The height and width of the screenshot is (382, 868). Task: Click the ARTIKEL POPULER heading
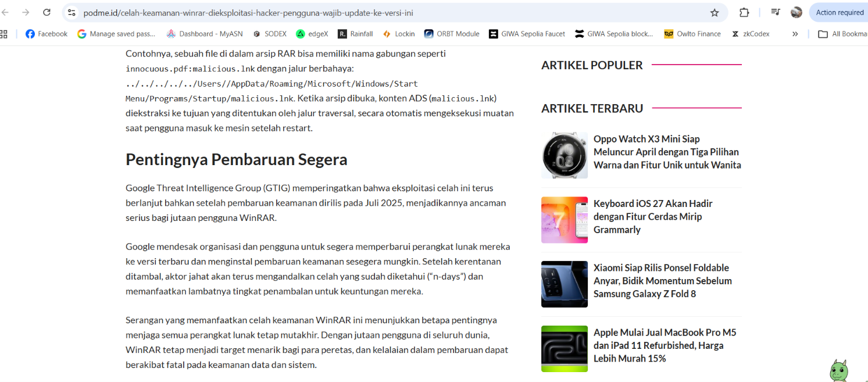[592, 65]
